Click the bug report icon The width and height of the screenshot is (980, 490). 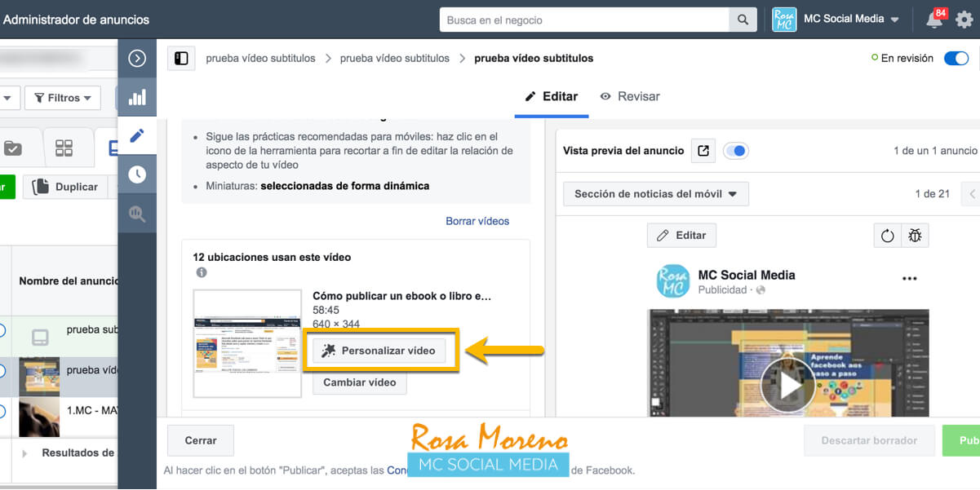point(916,236)
